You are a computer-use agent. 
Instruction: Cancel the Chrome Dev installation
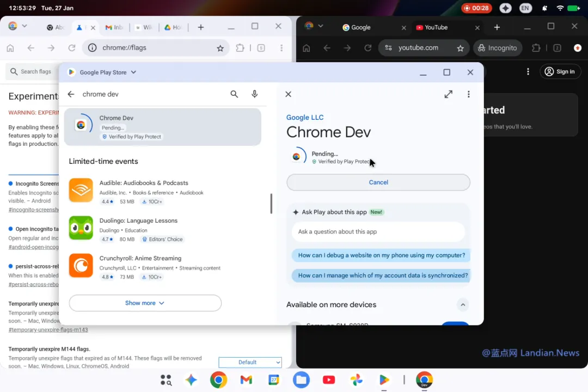point(378,182)
